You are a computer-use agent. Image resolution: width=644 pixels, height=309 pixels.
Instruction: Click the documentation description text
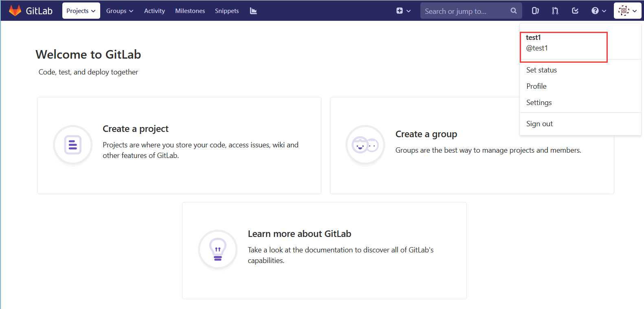coord(341,255)
